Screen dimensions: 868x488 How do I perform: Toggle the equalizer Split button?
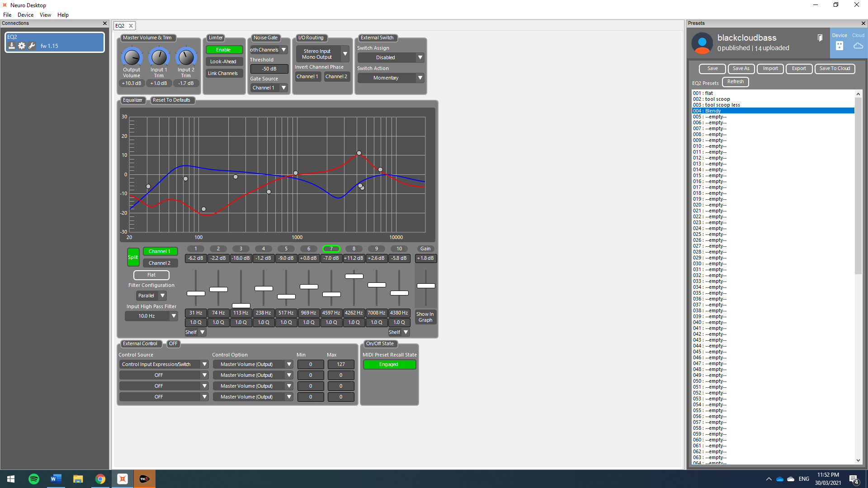(x=133, y=257)
